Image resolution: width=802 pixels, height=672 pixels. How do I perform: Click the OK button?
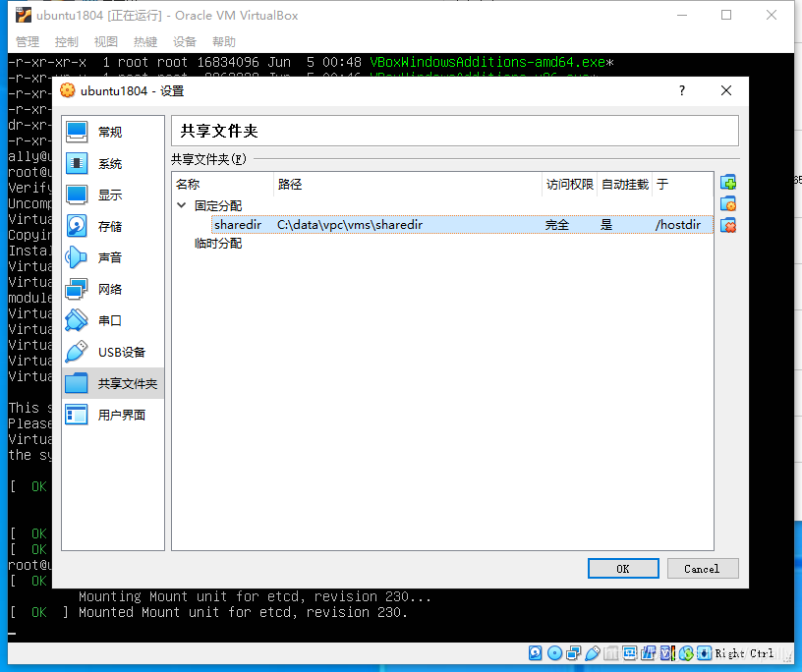pyautogui.click(x=623, y=569)
